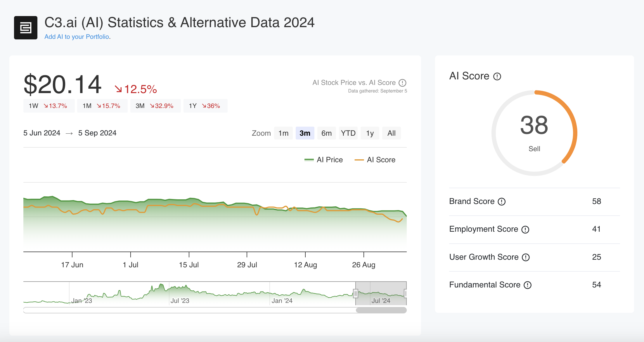The image size is (644, 342).
Task: Click the Brand Score info icon
Action: (x=502, y=202)
